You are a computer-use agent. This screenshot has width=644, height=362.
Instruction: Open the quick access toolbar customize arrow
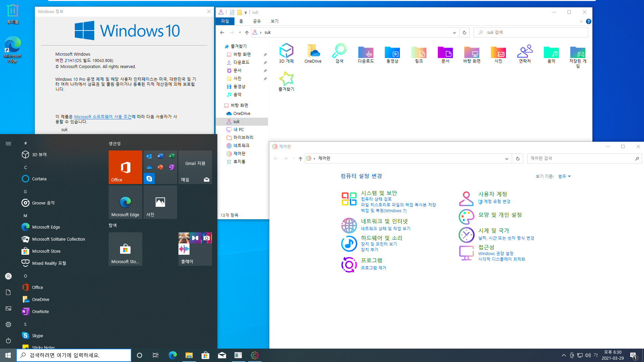[x=246, y=12]
